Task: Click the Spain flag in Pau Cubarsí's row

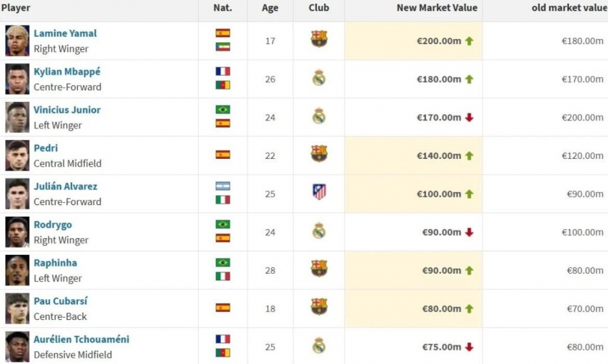Action: point(223,308)
